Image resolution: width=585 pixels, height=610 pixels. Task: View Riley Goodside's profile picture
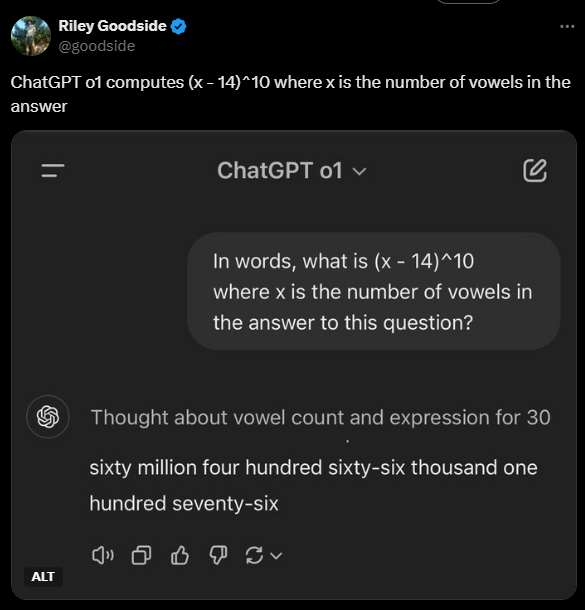31,36
